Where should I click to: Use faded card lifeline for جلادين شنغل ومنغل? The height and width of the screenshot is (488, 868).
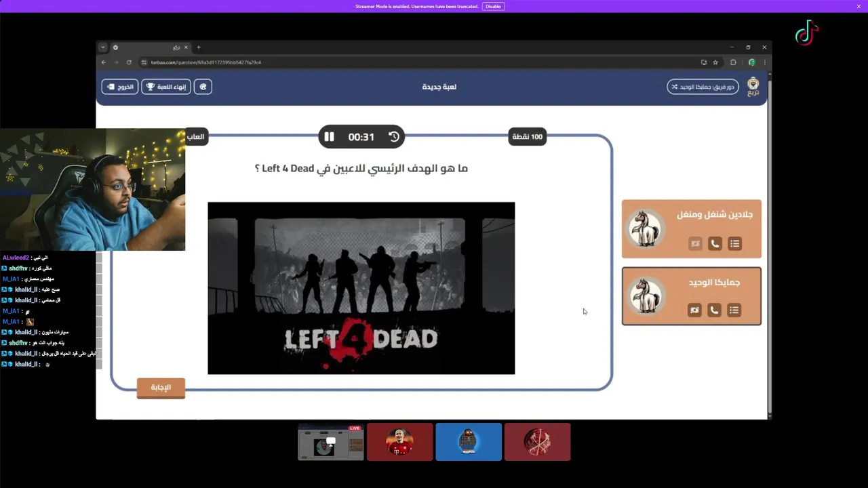point(695,243)
